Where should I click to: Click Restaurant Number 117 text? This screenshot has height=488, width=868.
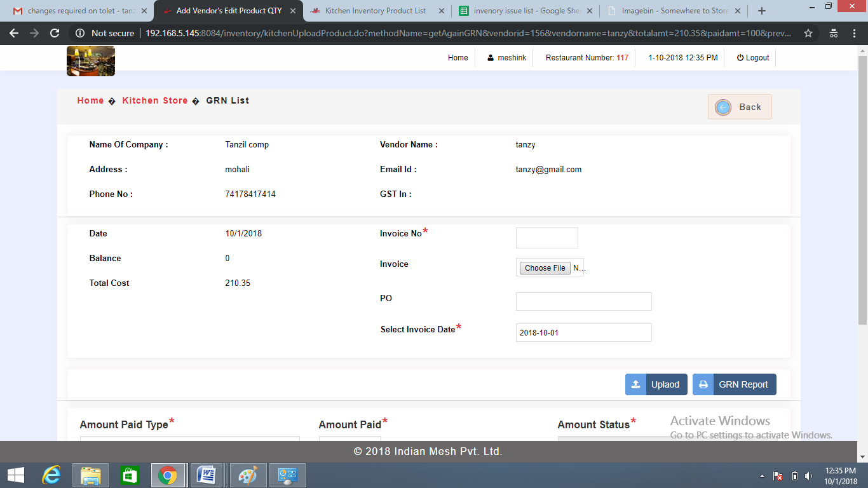(x=587, y=58)
